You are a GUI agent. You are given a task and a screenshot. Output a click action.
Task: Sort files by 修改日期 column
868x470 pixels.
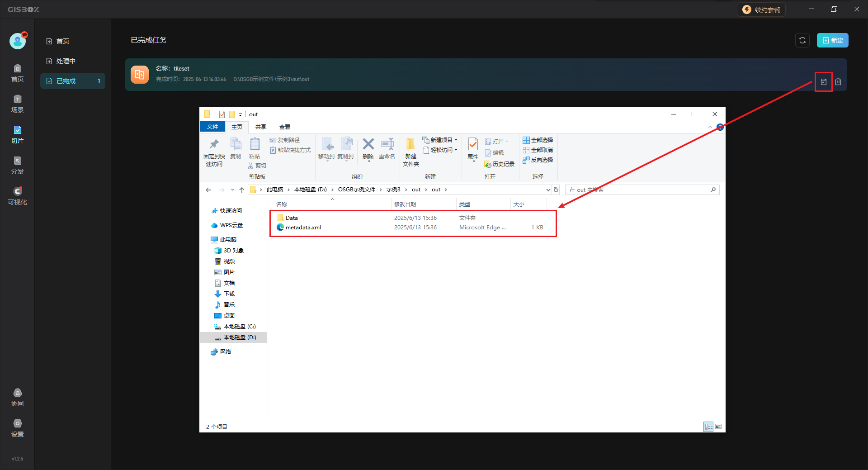point(423,204)
